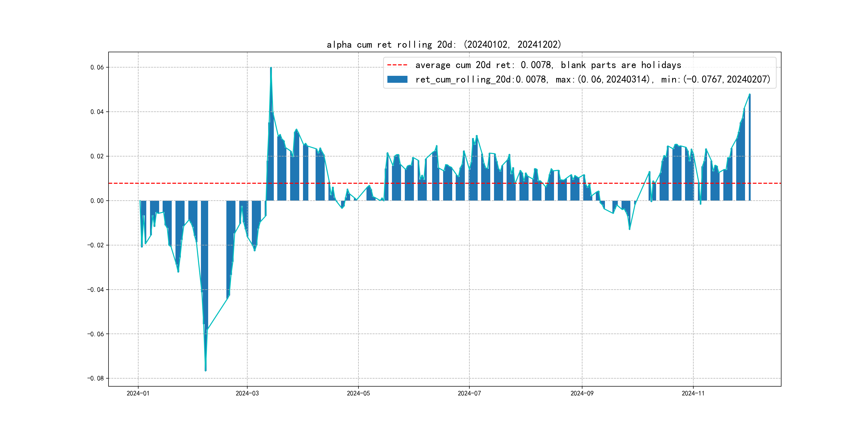This screenshot has width=868, height=434.
Task: Click the 2024-11 x-axis label
Action: tap(693, 393)
